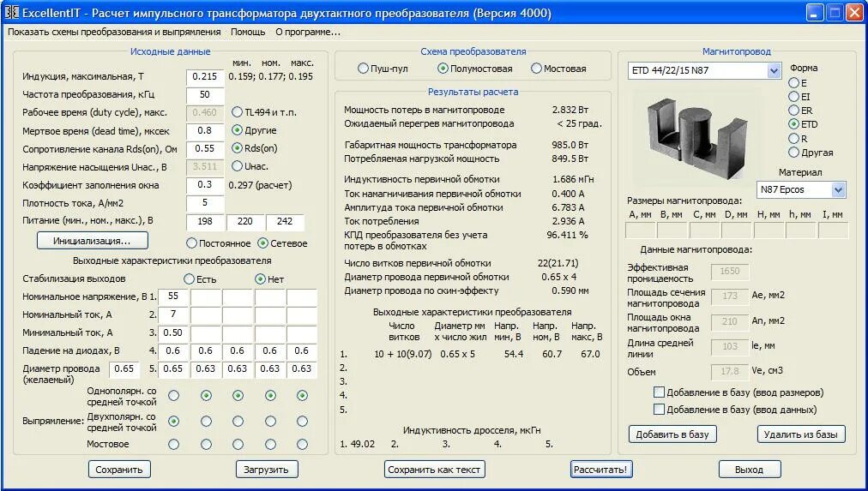
Task: Click the Сохранить button
Action: pyautogui.click(x=119, y=470)
